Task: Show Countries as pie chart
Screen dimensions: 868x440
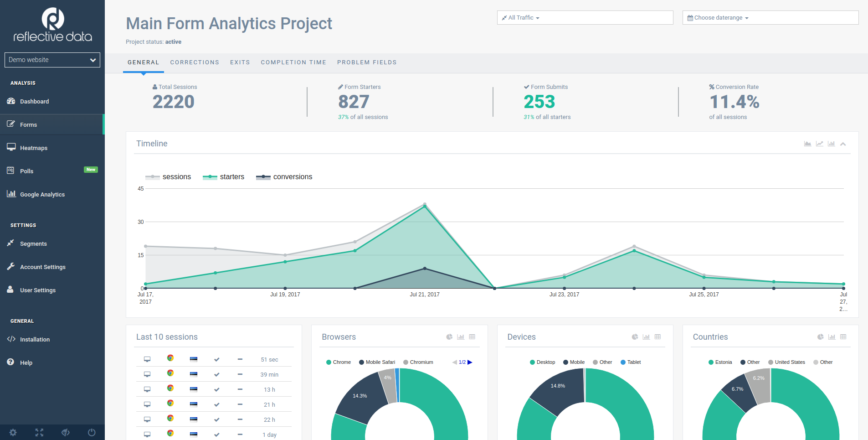Action: 820,337
